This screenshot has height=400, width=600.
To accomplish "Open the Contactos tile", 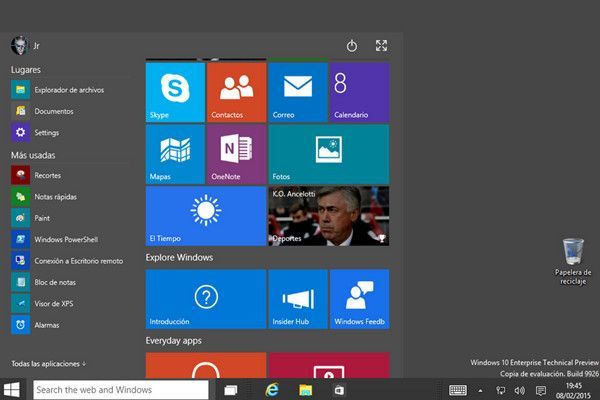I will (x=236, y=92).
